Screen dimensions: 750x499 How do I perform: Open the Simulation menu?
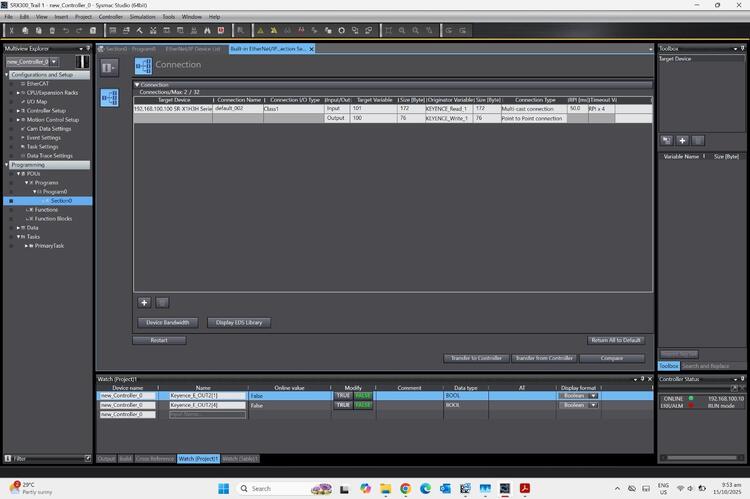tap(143, 17)
